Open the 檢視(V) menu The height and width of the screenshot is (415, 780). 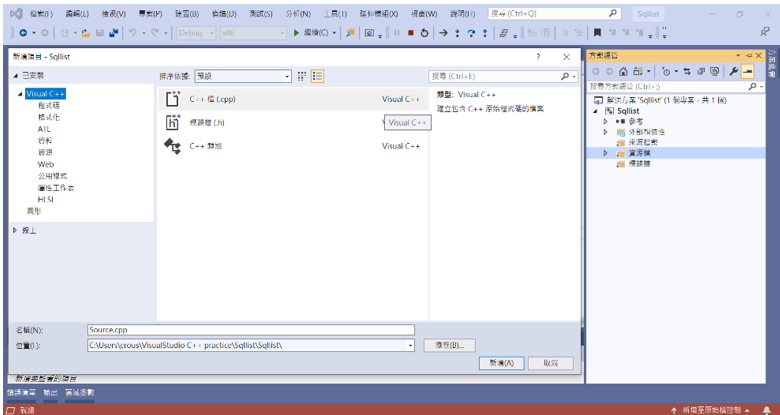tap(114, 14)
